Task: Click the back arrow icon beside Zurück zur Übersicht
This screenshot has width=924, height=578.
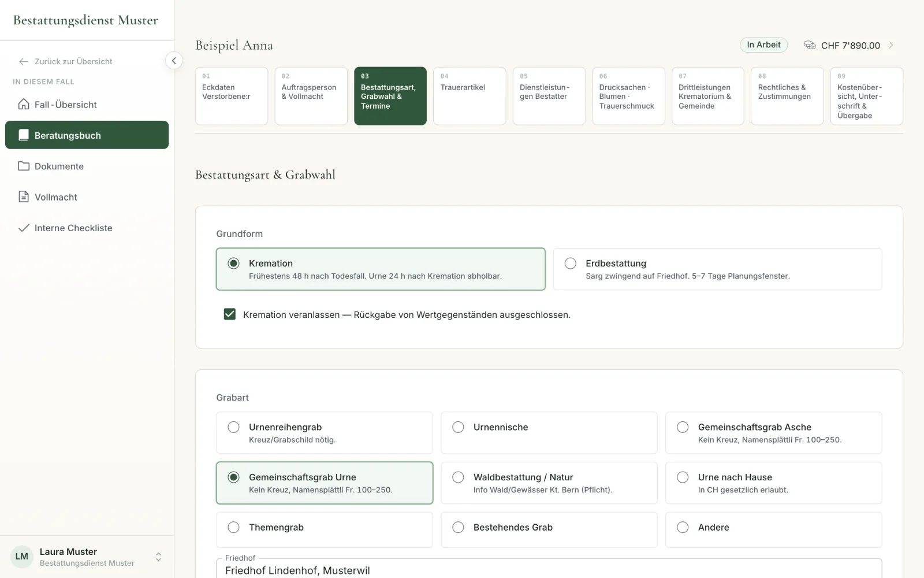Action: pyautogui.click(x=24, y=61)
